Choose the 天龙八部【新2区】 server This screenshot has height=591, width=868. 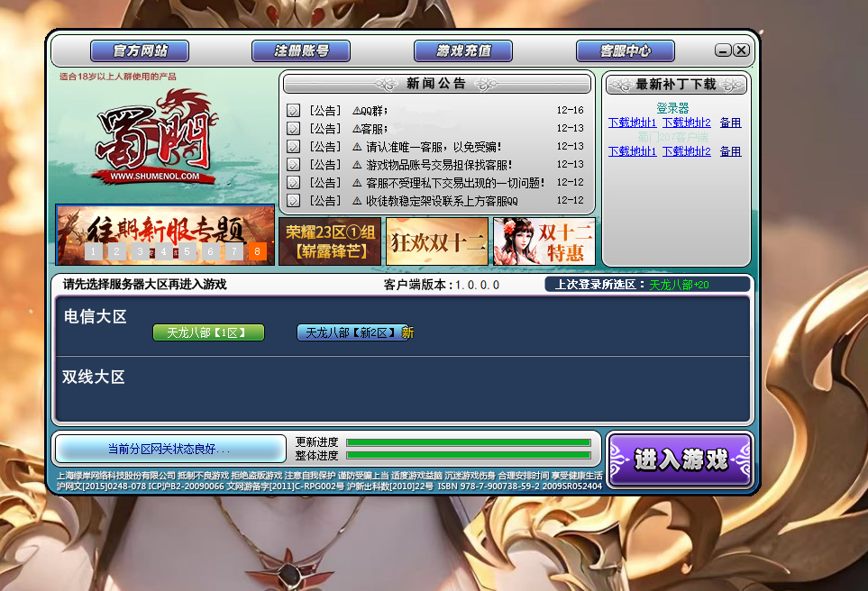352,332
